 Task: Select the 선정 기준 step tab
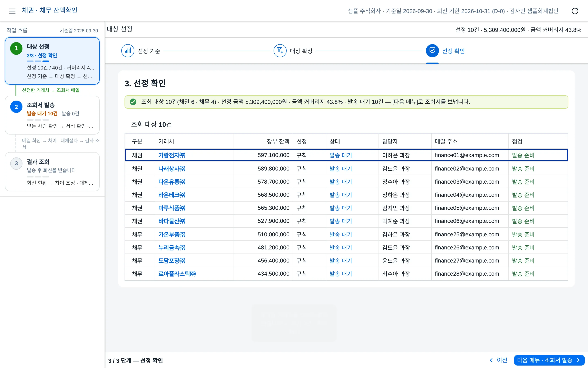point(141,51)
